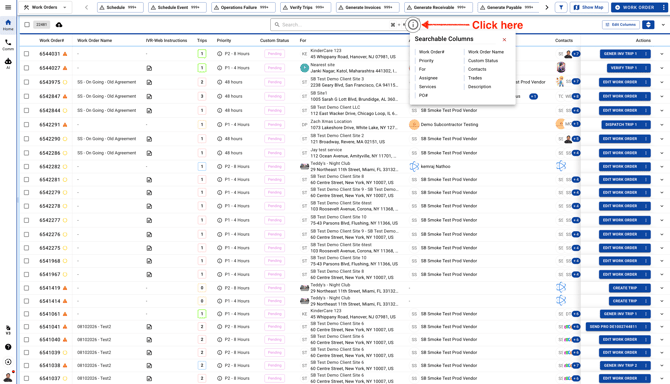Viewport: 670px width, 384px height.
Task: Expand row details for order 6544031
Action: coord(662,54)
